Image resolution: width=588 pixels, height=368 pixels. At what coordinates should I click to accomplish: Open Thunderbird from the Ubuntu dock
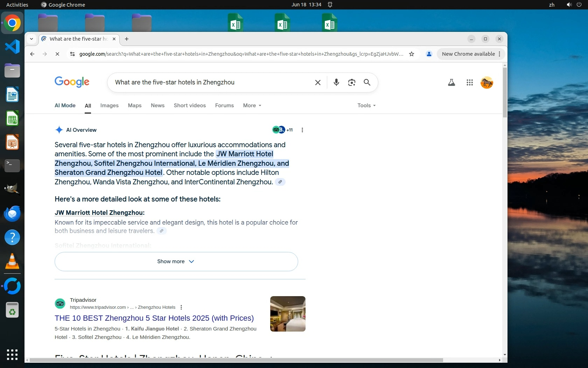tap(12, 213)
